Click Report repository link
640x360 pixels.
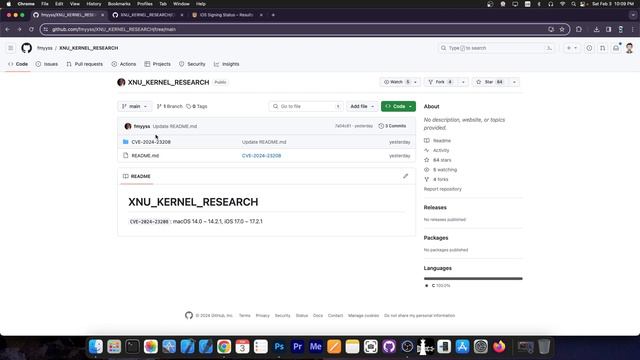click(x=442, y=189)
